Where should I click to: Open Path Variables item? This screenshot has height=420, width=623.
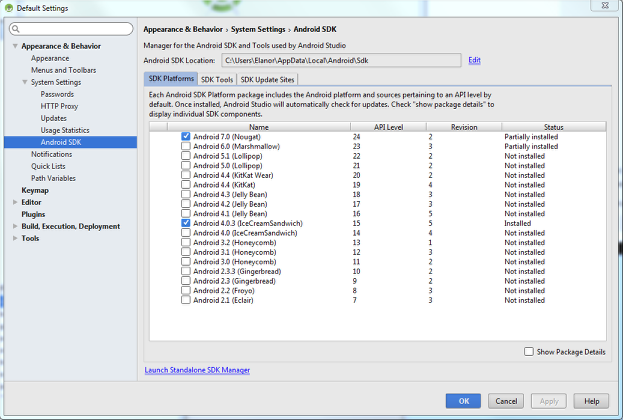click(x=53, y=178)
